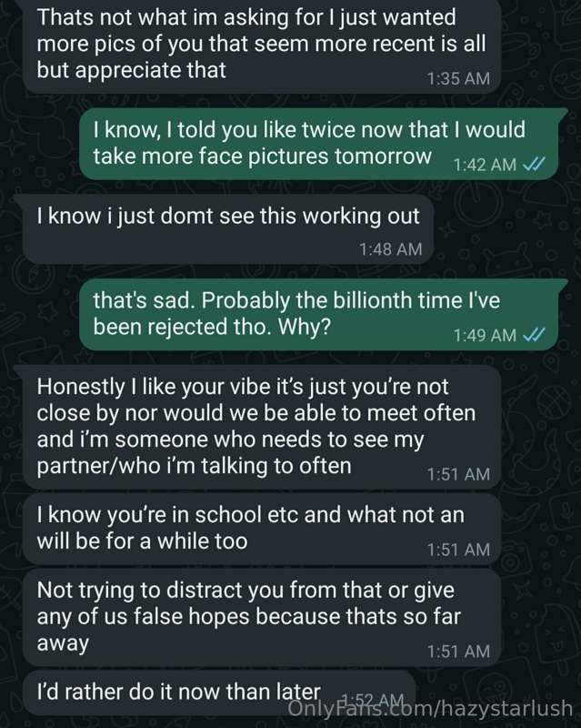581x728 pixels.
Task: Tap the 'I know you're in school' bubble
Action: 262,529
